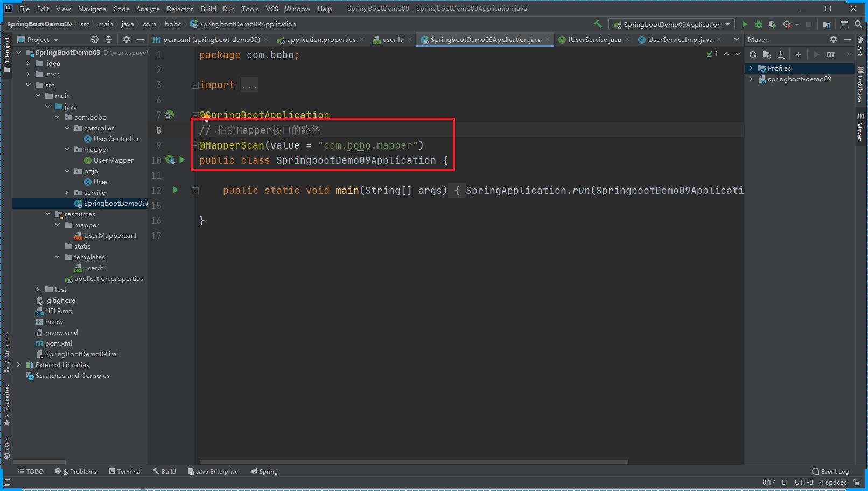Viewport: 868px width, 491px height.
Task: Expand collapsed import statements in editor
Action: pyautogui.click(x=195, y=85)
